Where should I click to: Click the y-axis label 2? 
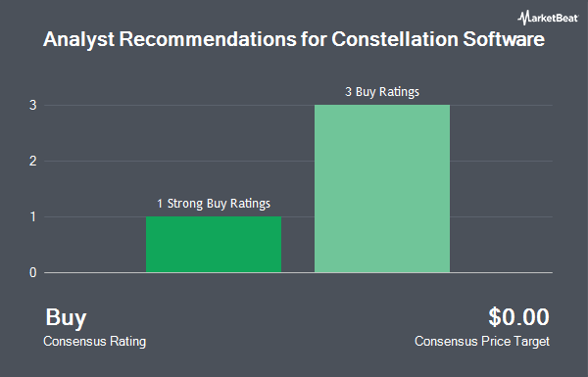(x=33, y=162)
